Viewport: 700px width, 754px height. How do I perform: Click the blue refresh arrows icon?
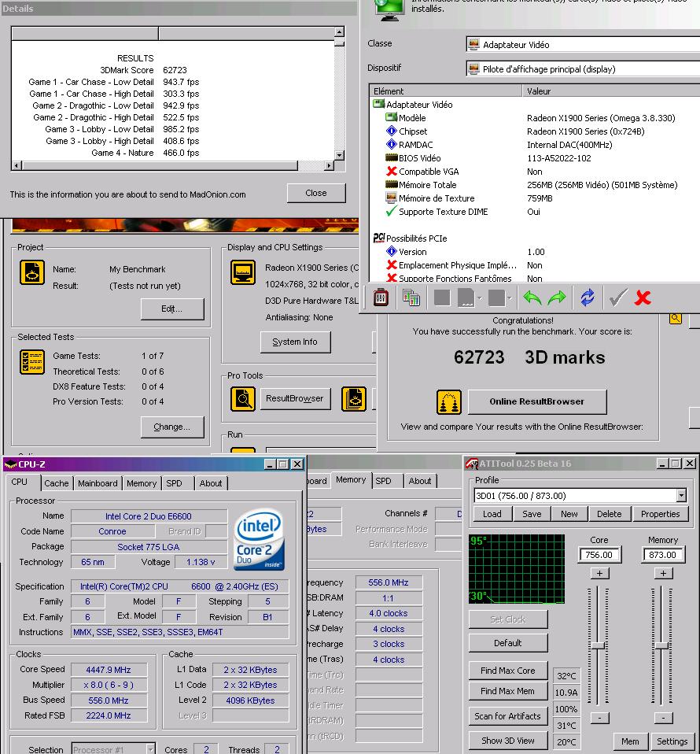(x=588, y=298)
